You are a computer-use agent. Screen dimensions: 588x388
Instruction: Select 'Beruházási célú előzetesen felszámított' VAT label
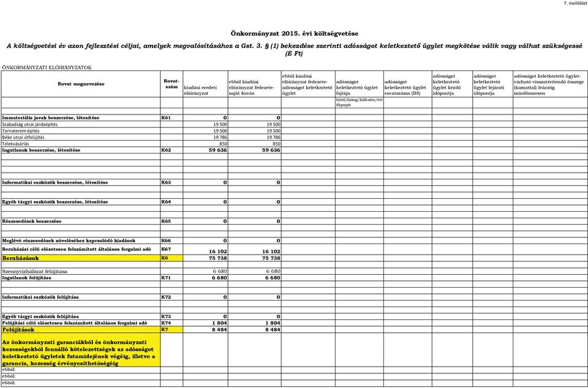pyautogui.click(x=77, y=248)
